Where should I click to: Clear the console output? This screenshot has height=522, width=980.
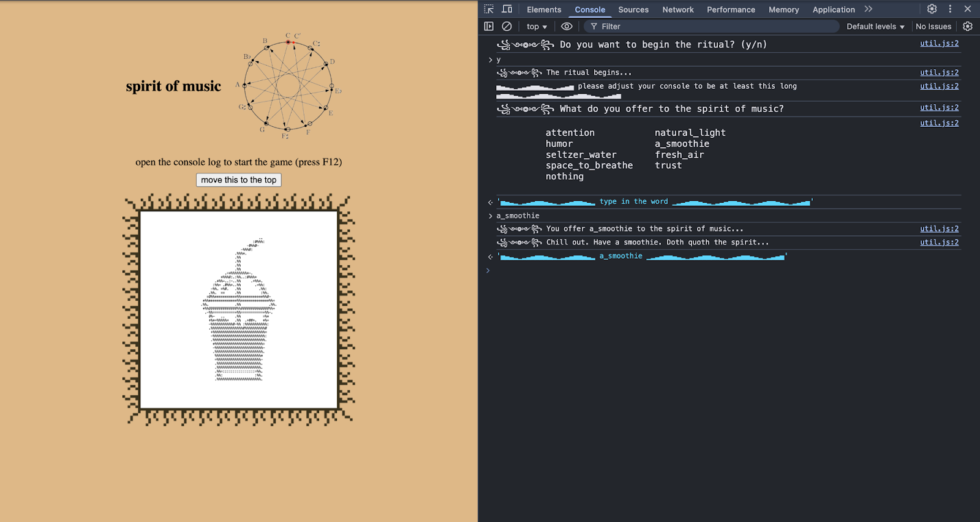[x=507, y=26]
